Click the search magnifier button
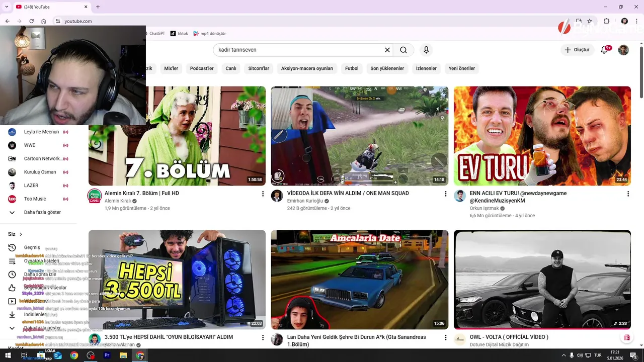Screen dimensions: 644x362 click(x=404, y=50)
